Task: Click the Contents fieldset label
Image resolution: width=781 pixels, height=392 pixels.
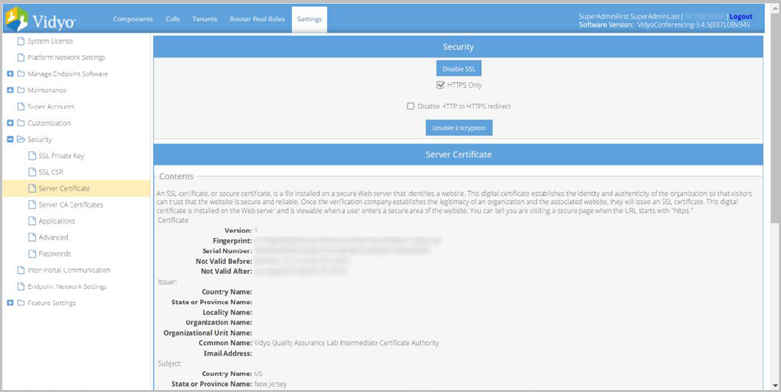Action: pyautogui.click(x=176, y=176)
